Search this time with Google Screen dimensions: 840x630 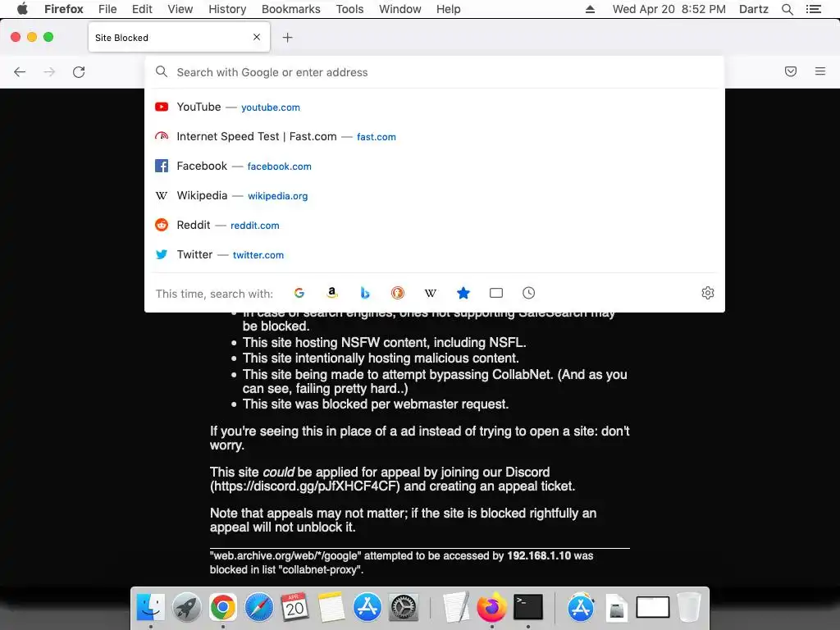click(x=299, y=293)
